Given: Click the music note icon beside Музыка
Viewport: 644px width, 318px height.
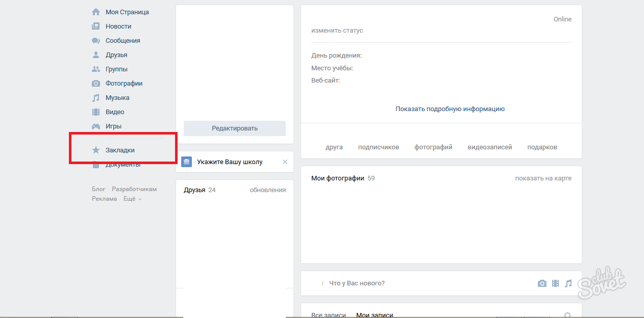Looking at the screenshot, I should [x=96, y=97].
